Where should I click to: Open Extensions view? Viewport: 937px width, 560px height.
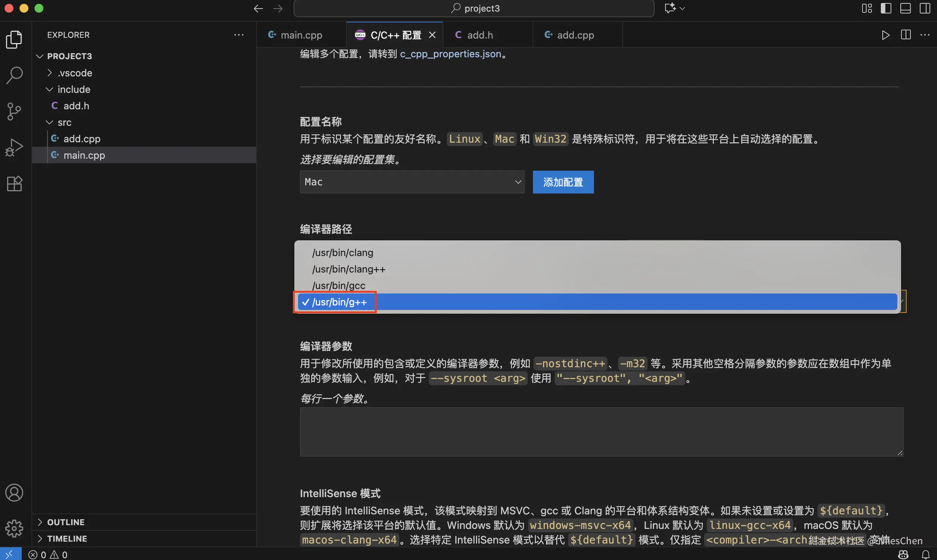tap(14, 184)
